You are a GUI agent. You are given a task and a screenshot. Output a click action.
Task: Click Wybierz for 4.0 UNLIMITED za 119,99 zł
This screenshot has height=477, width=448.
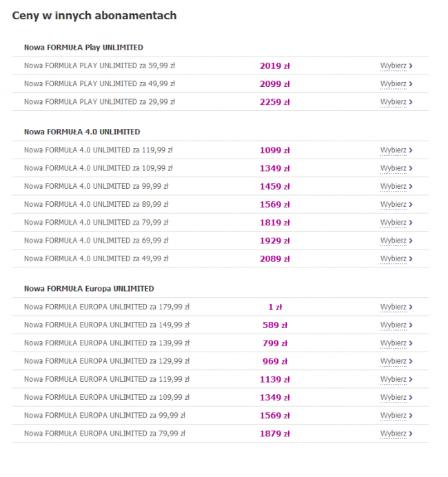tap(396, 150)
